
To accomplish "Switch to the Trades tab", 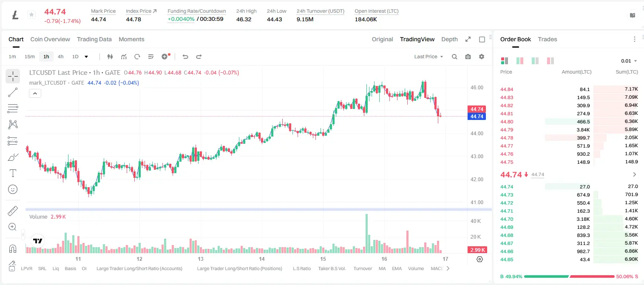I will (x=548, y=39).
